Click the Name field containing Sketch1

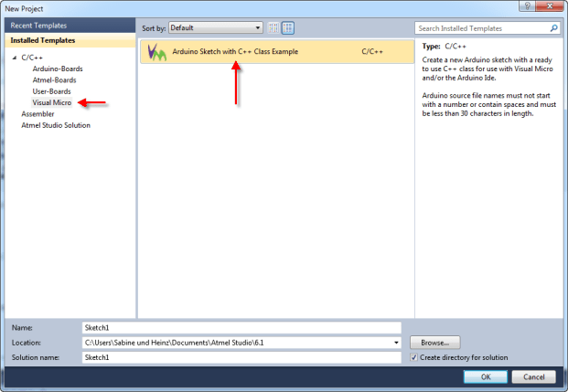(x=241, y=327)
